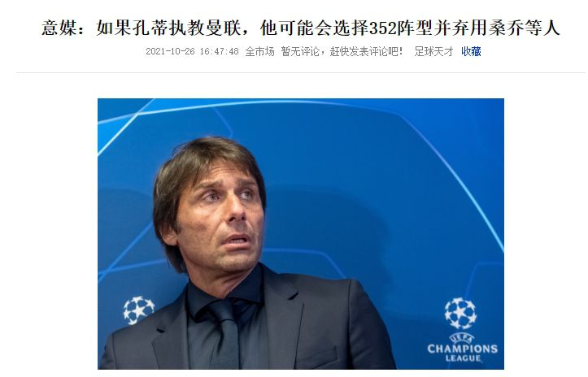Click the man's dark tie in the photo

click(224, 334)
